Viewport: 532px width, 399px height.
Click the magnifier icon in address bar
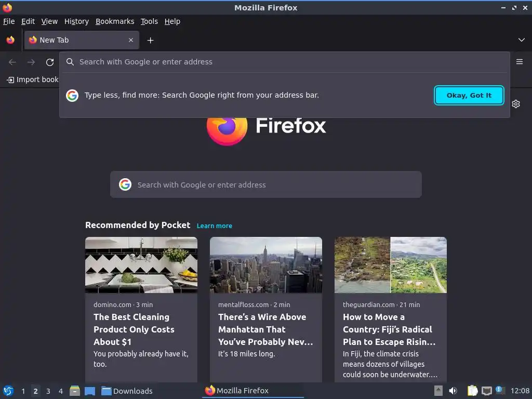point(70,62)
